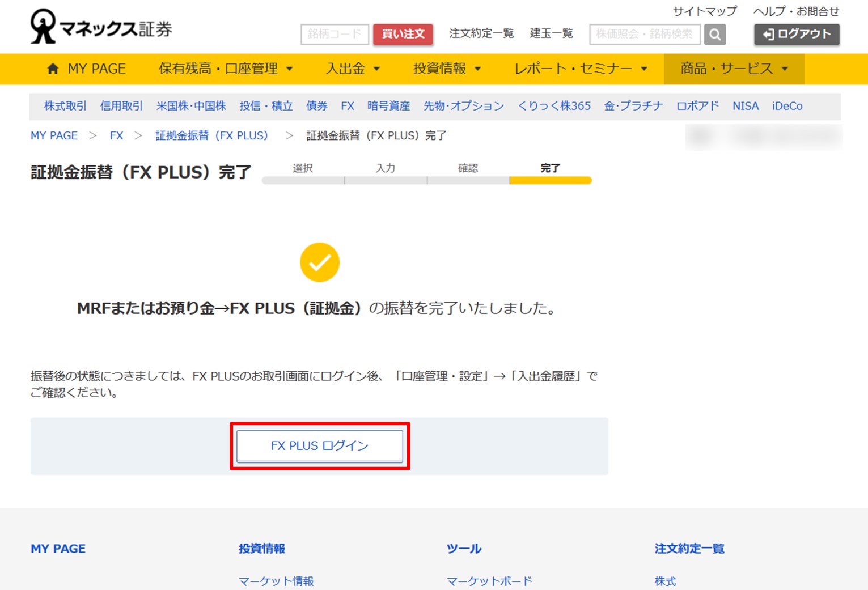Click the yellow completed progress bar segment
The width and height of the screenshot is (868, 590).
(x=551, y=180)
